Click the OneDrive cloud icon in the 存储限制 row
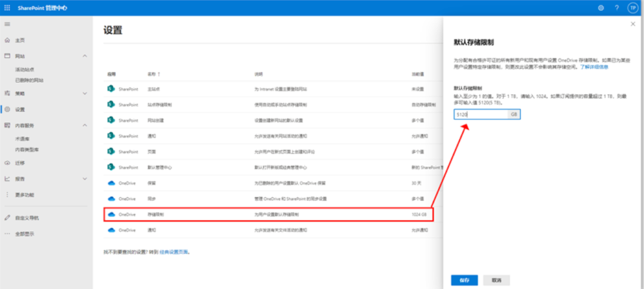644x289 pixels. point(111,215)
